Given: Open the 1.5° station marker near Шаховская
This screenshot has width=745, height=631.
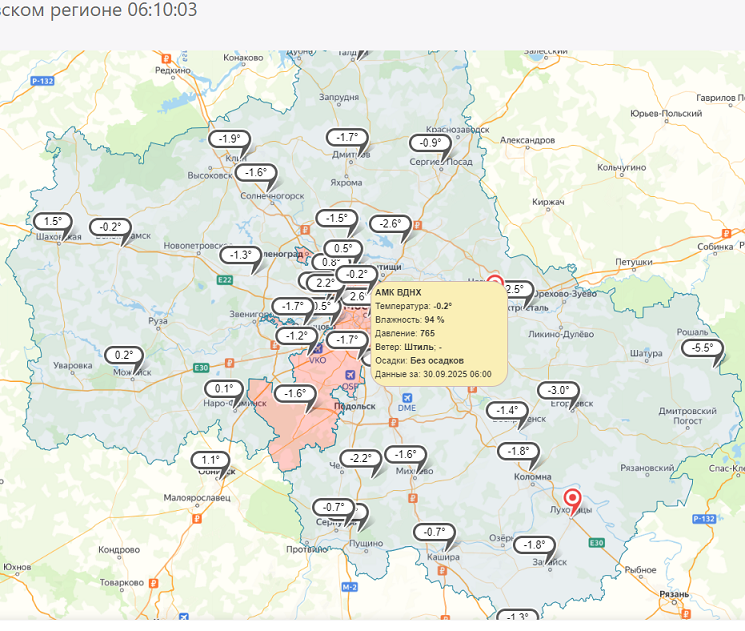Looking at the screenshot, I should pyautogui.click(x=53, y=222).
